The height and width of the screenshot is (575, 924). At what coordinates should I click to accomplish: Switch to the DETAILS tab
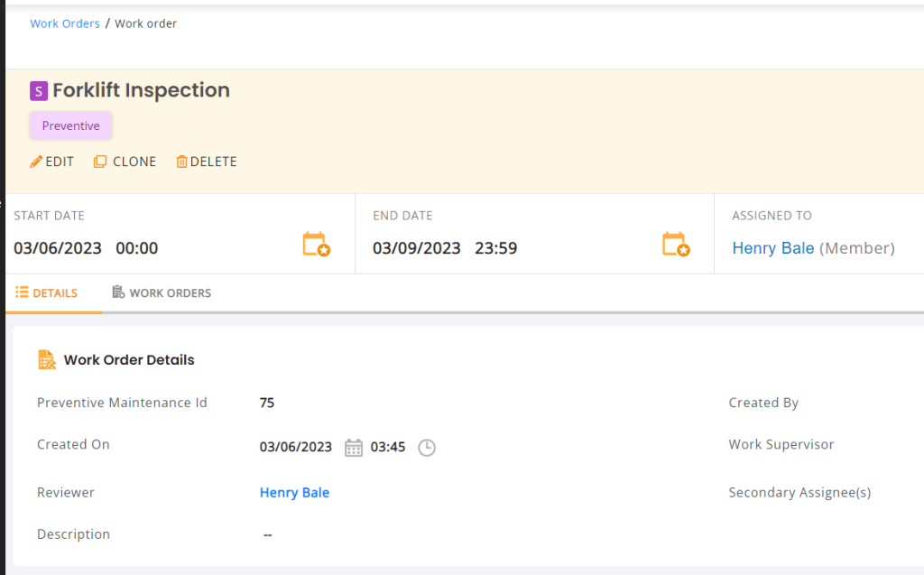[x=47, y=293]
